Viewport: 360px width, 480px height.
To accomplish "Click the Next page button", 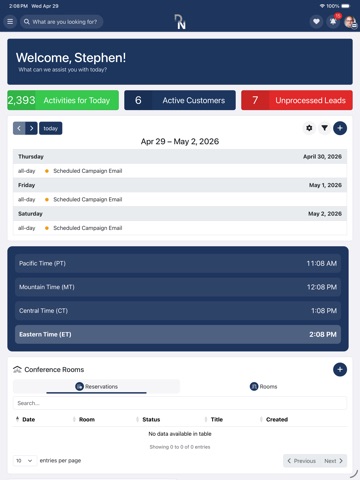I will click(x=333, y=461).
